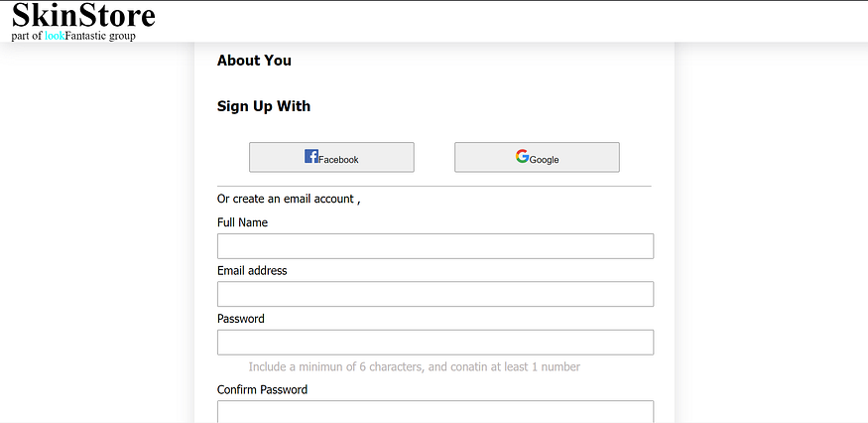Click the Facebook text label in button
This screenshot has height=423, width=868.
(339, 160)
